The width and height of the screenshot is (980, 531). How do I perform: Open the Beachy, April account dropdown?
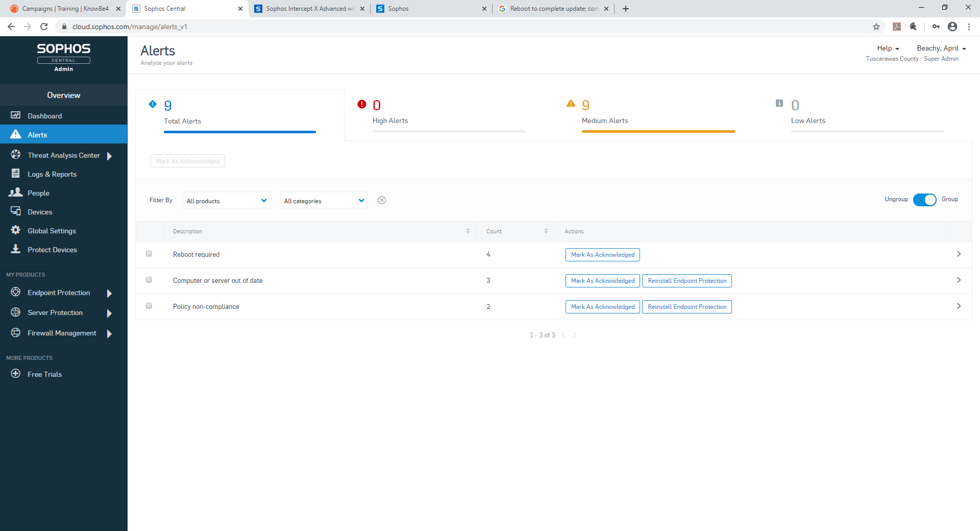point(941,49)
